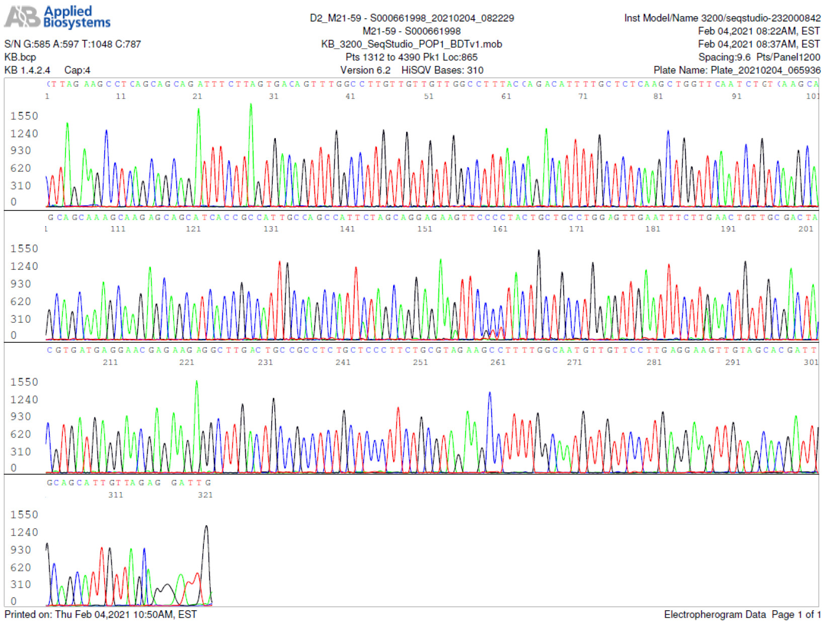Select the Inst Model/Name instrument text

722,18
